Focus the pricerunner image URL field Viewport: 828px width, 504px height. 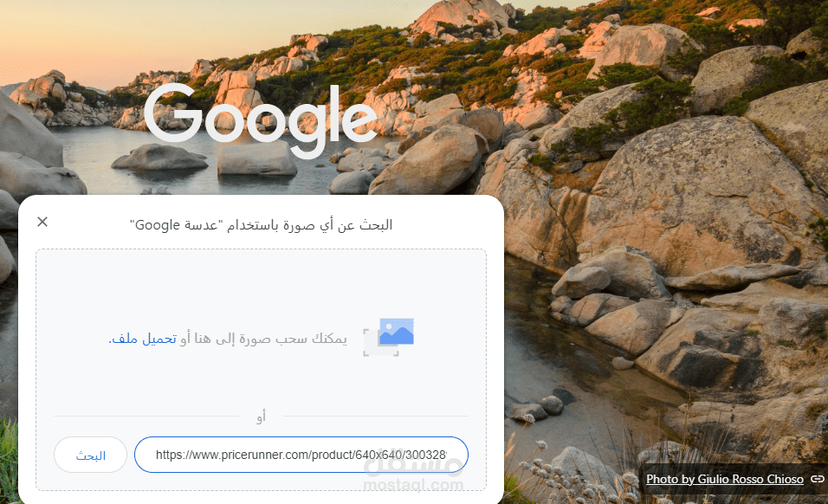point(301,455)
